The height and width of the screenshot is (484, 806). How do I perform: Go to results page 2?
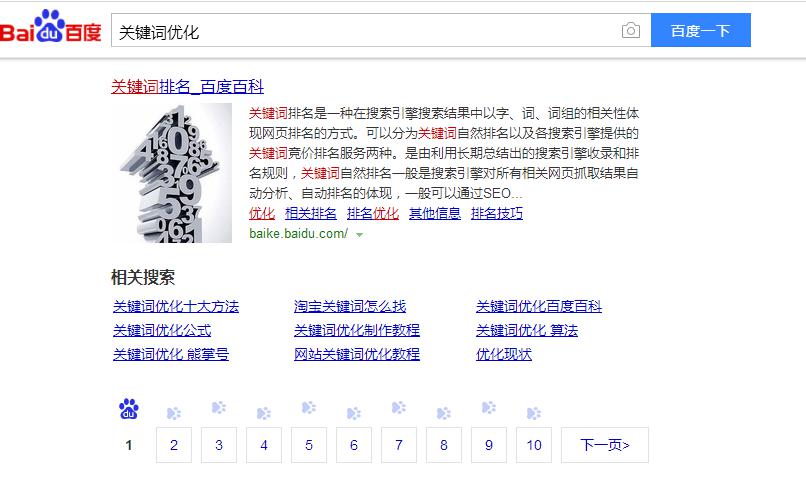pyautogui.click(x=174, y=445)
